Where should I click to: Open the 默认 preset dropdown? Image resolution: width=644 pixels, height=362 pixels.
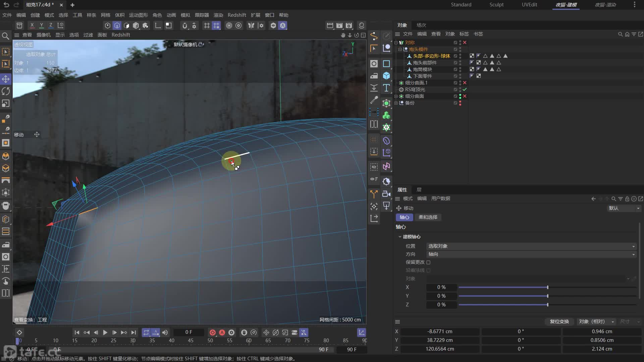point(624,208)
